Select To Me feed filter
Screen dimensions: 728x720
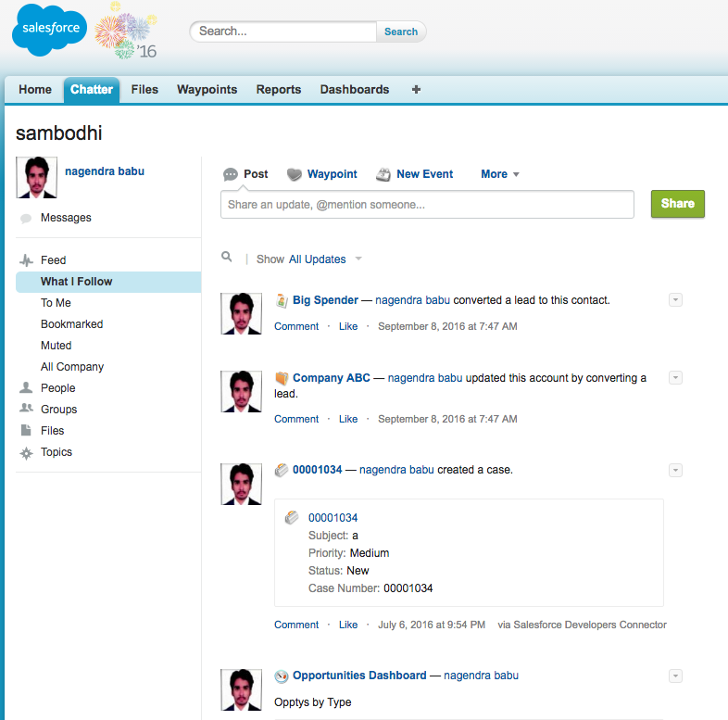point(56,303)
